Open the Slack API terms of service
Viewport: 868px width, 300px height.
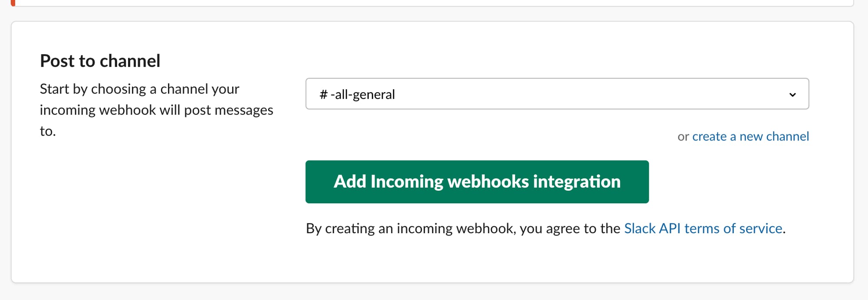point(703,228)
